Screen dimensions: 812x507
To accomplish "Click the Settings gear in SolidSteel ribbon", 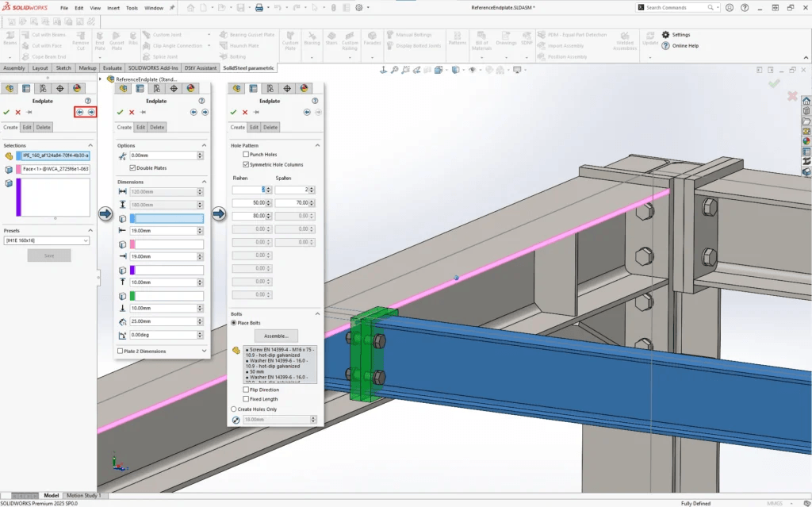I will [666, 35].
